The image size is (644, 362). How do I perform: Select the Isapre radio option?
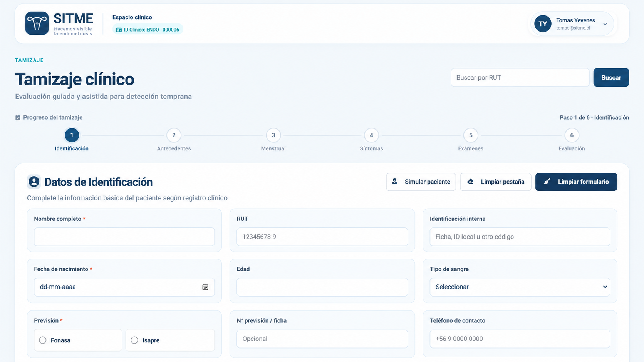tap(134, 340)
